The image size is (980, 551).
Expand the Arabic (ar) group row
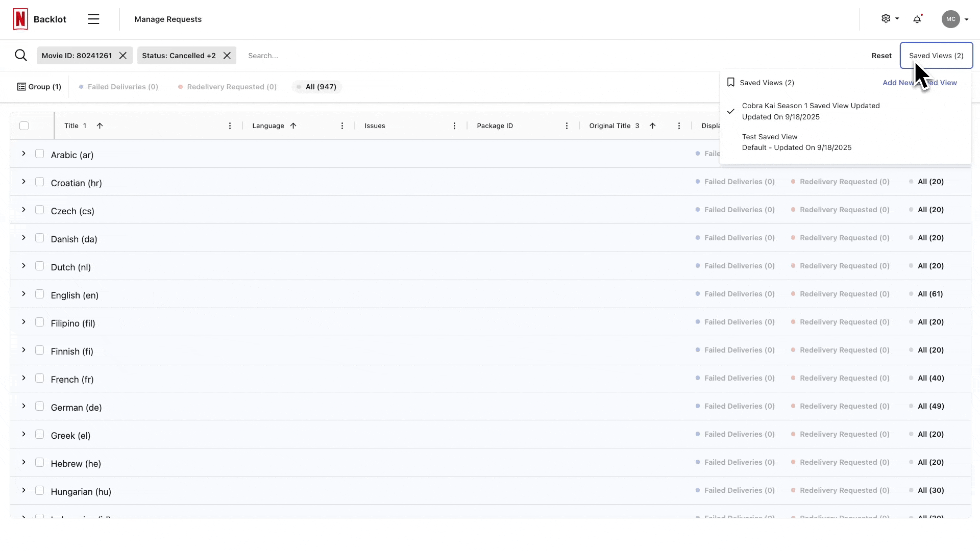point(23,154)
